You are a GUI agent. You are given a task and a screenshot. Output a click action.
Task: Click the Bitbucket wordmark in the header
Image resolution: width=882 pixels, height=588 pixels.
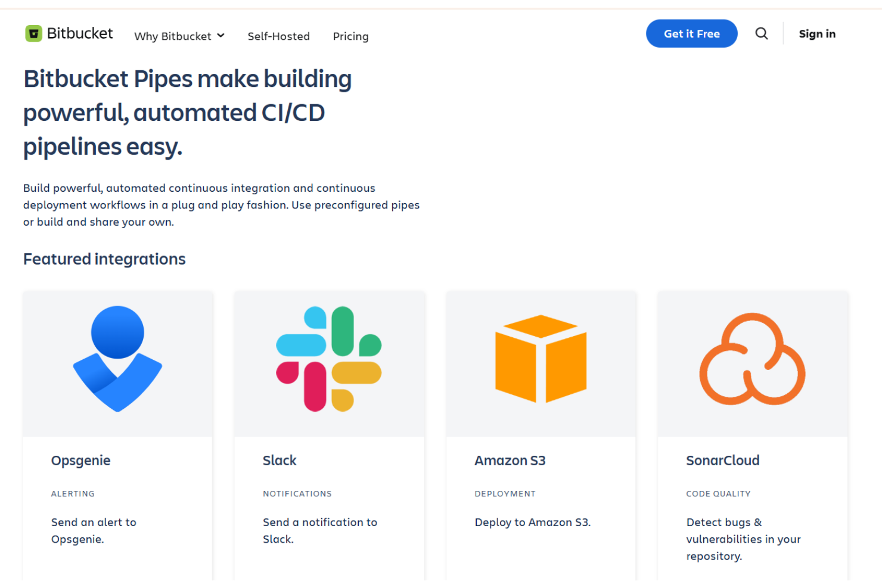(x=80, y=33)
